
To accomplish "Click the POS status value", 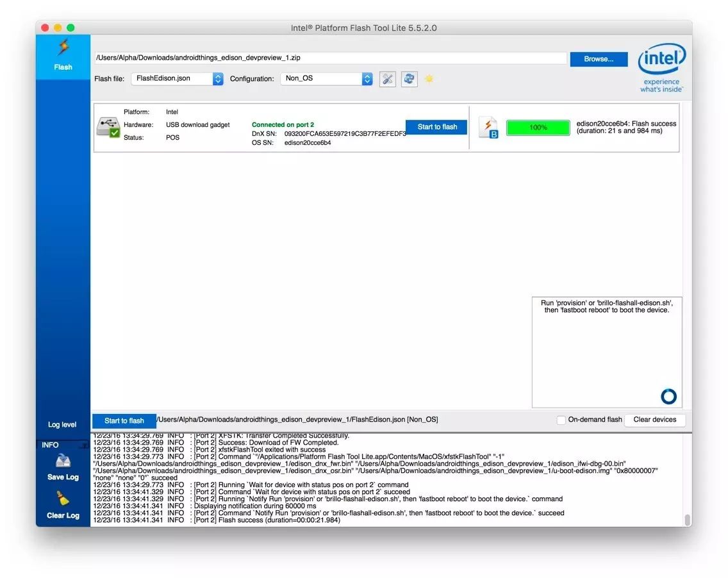I will click(x=173, y=137).
